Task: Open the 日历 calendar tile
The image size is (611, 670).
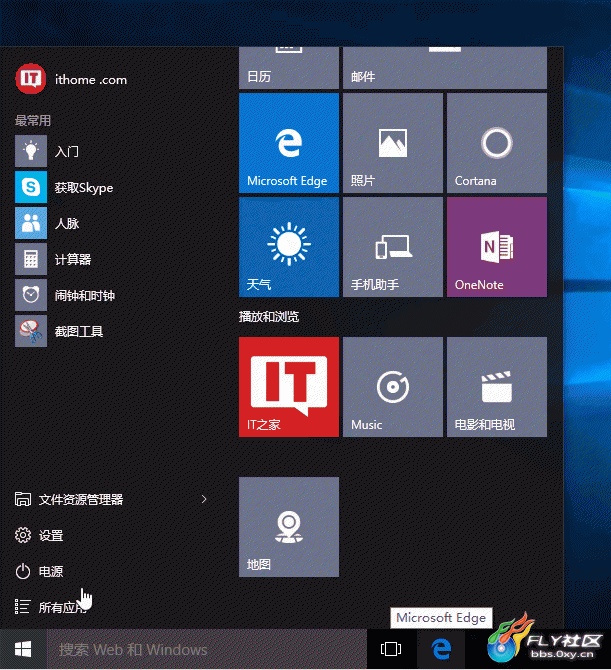Action: coord(289,68)
